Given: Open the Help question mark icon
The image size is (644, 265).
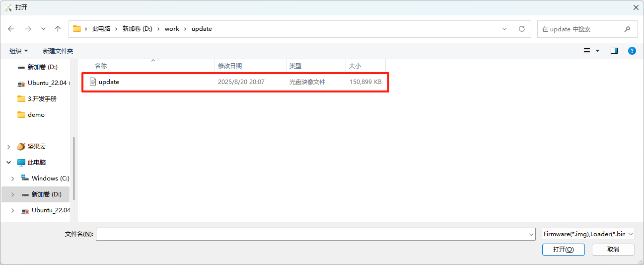Looking at the screenshot, I should click(632, 51).
